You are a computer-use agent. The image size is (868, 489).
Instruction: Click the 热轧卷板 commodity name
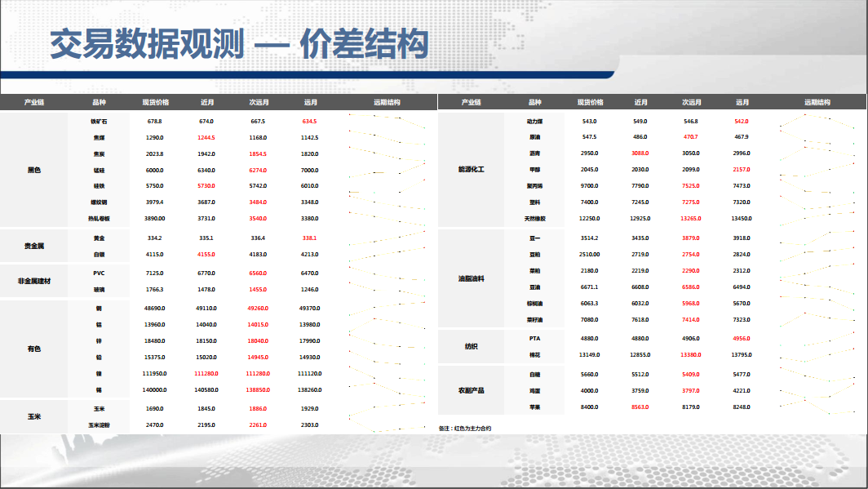(99, 219)
